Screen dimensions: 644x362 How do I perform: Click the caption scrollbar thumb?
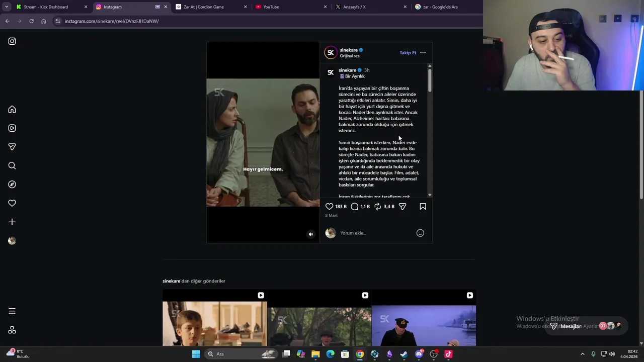pos(430,80)
